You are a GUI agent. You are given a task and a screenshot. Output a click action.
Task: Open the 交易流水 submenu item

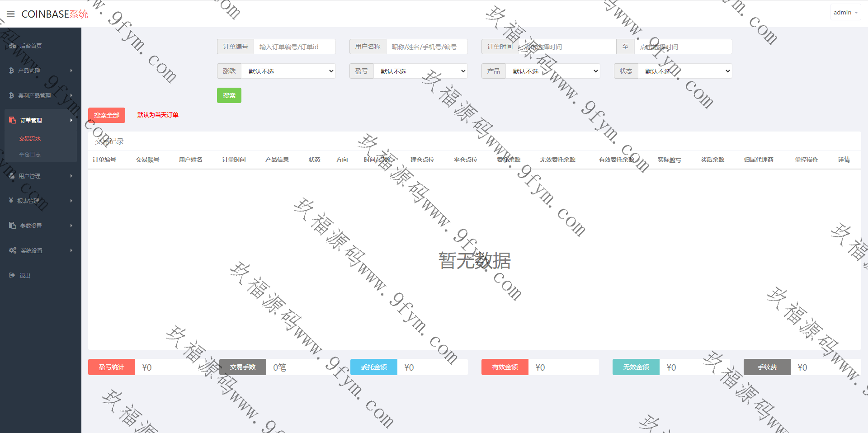[x=30, y=139]
